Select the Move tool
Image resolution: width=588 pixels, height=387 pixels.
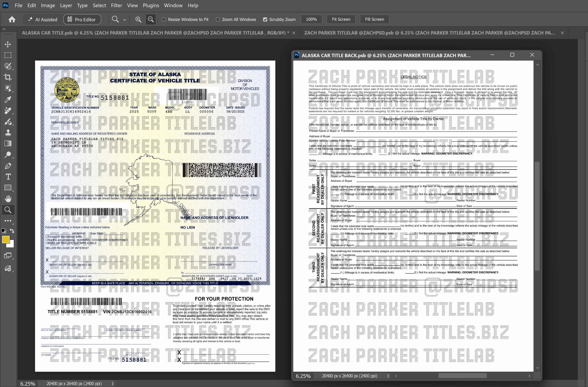tap(8, 45)
